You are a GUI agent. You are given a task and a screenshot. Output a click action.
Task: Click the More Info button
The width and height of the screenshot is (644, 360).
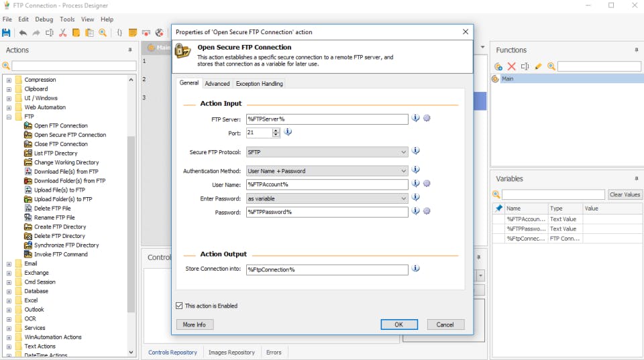[195, 324]
